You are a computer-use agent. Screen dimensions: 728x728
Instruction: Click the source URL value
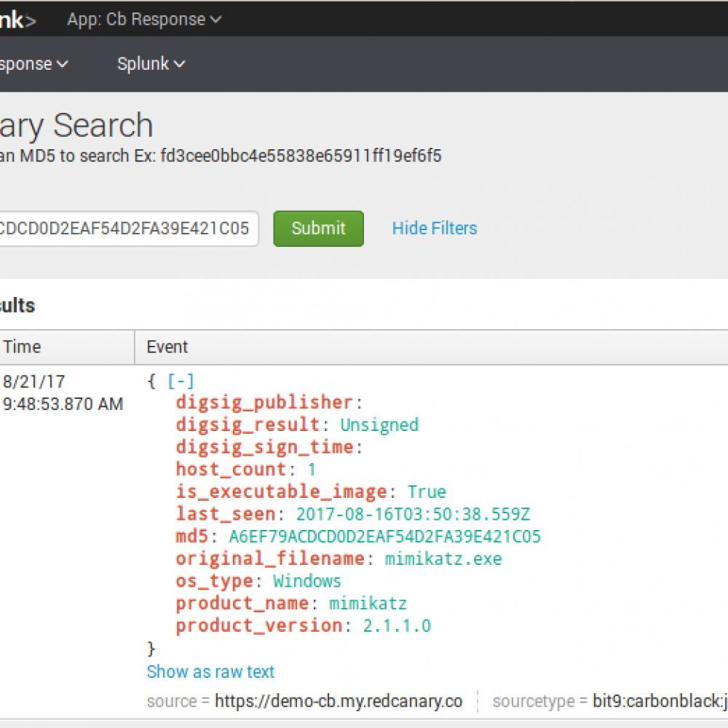pos(339,702)
